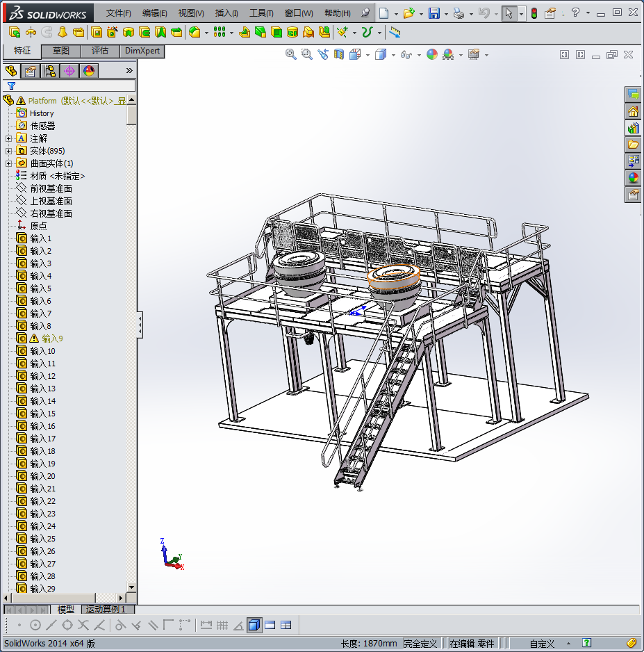Image resolution: width=644 pixels, height=652 pixels.
Task: Click the Edit Appearance color sphere icon
Action: [432, 54]
